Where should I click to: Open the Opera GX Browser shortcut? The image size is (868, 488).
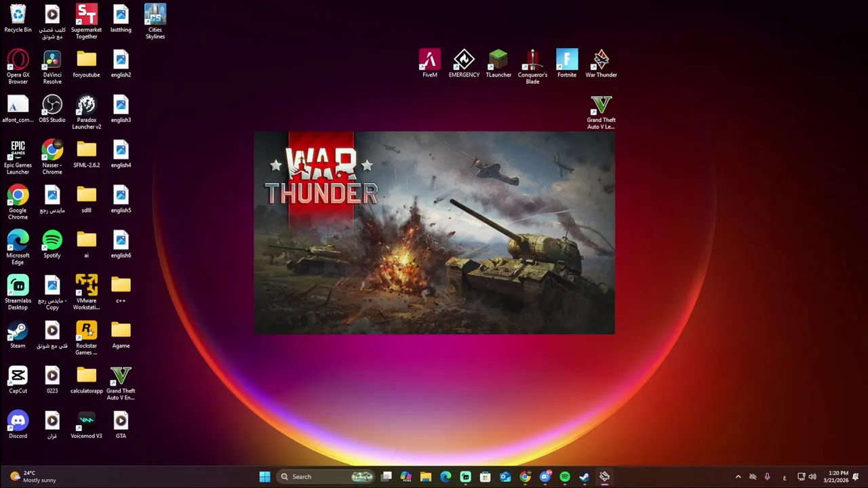click(18, 66)
